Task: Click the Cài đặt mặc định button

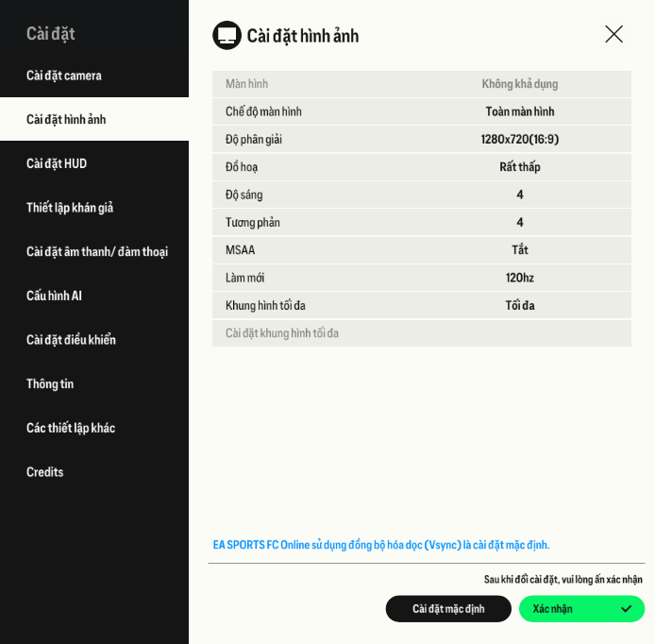Action: 448,609
